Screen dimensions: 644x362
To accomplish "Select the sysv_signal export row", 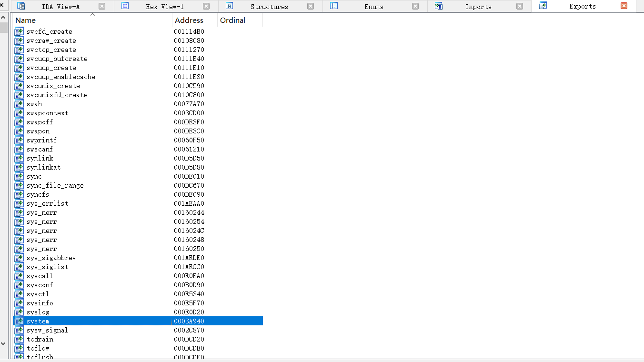I will coord(138,330).
